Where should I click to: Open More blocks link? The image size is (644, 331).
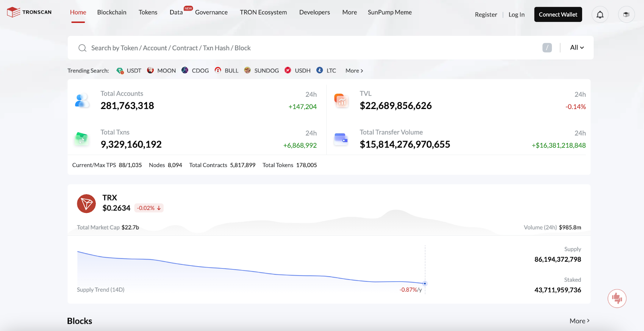[x=580, y=321]
